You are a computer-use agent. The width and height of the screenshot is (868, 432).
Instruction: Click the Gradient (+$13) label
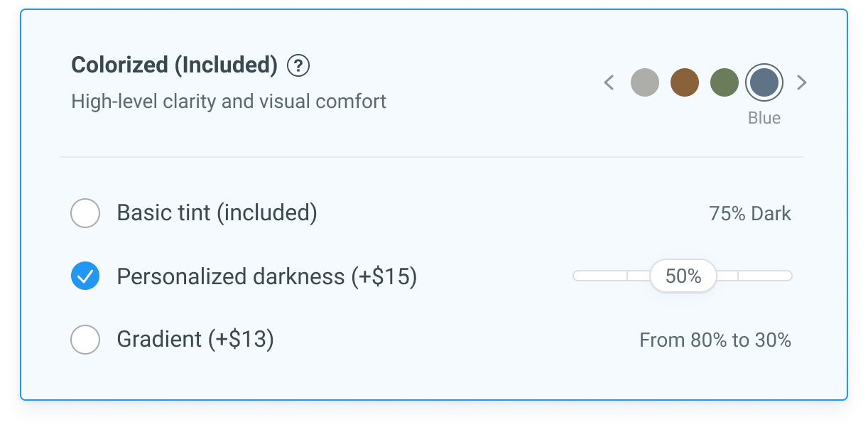195,339
